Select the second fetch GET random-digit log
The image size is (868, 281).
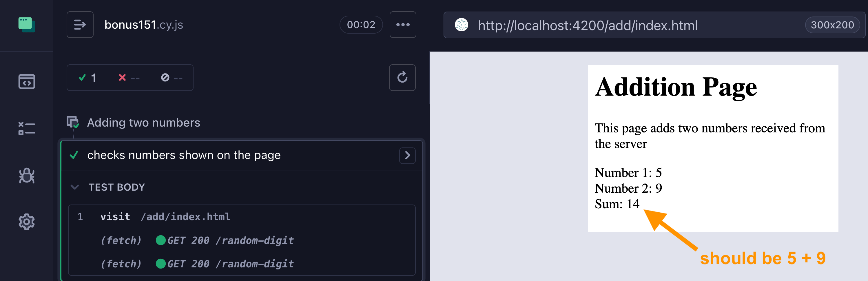(x=197, y=264)
